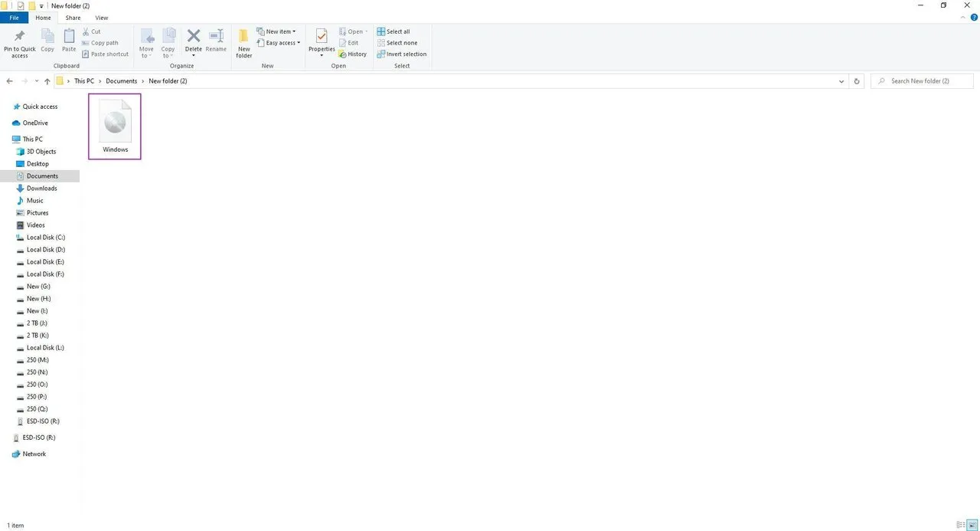980x531 pixels.
Task: Click the Help question mark icon
Action: (973, 18)
